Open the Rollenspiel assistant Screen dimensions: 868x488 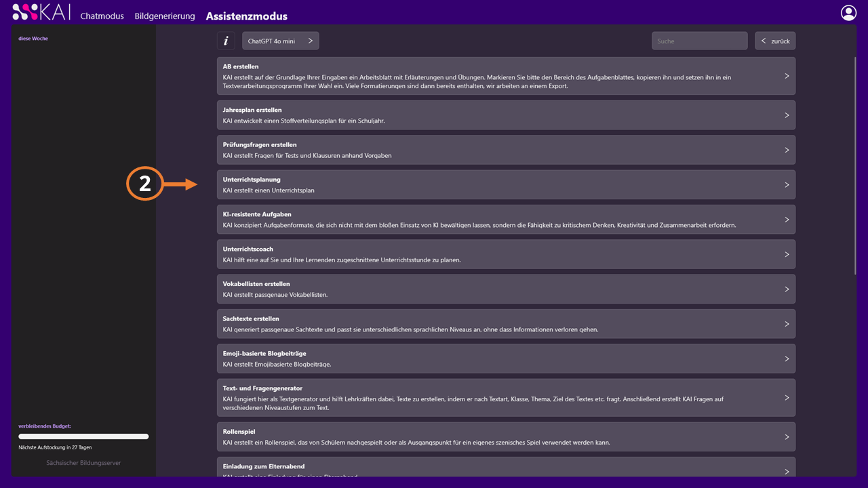click(506, 436)
